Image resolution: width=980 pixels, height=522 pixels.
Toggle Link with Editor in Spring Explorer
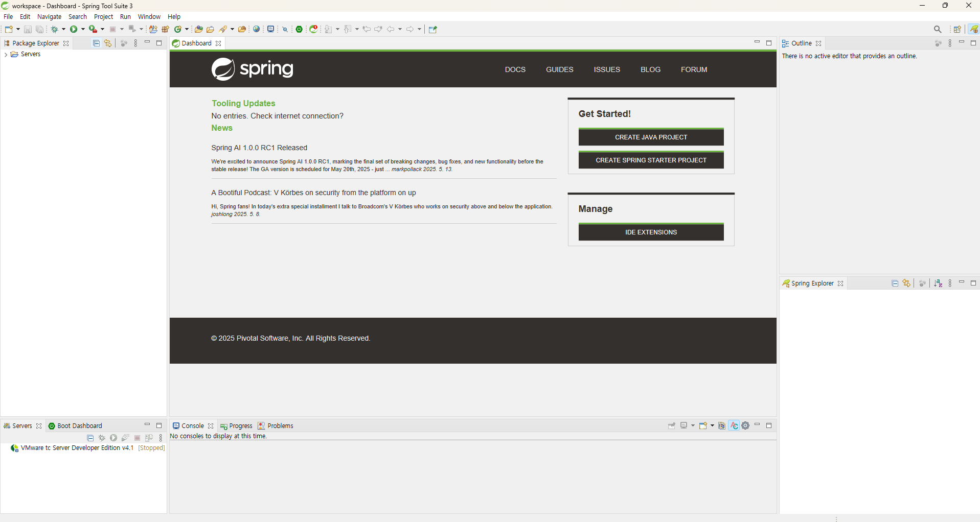[x=906, y=283]
